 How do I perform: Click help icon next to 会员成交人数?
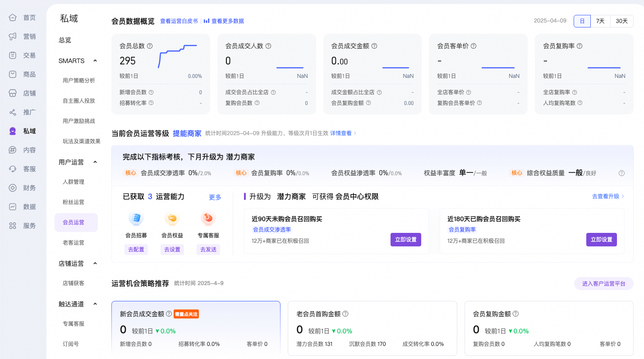click(x=268, y=46)
